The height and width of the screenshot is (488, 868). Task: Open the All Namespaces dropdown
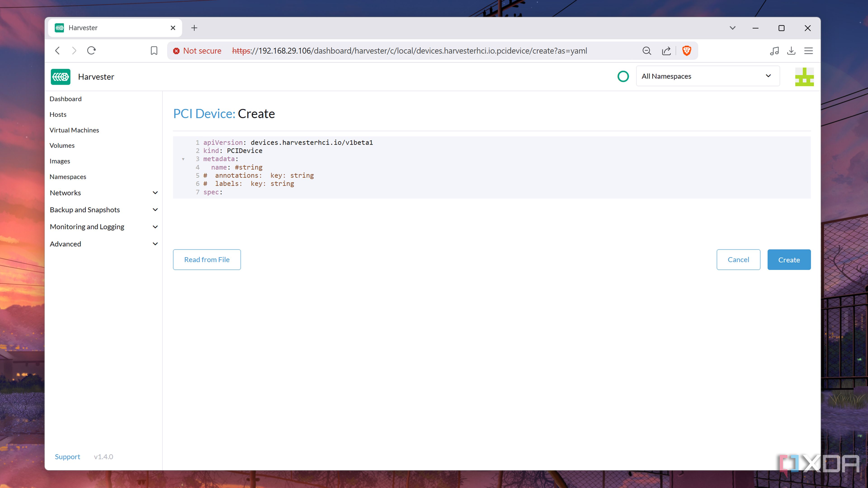point(708,76)
